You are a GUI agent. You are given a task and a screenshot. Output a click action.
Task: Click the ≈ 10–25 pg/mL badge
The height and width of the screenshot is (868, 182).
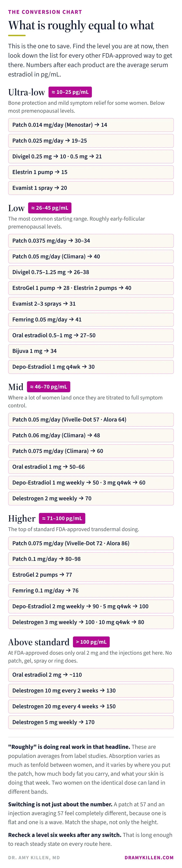pos(70,92)
